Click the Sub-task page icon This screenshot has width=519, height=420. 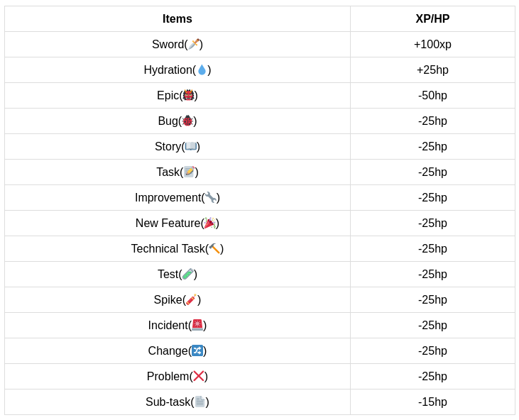(200, 402)
